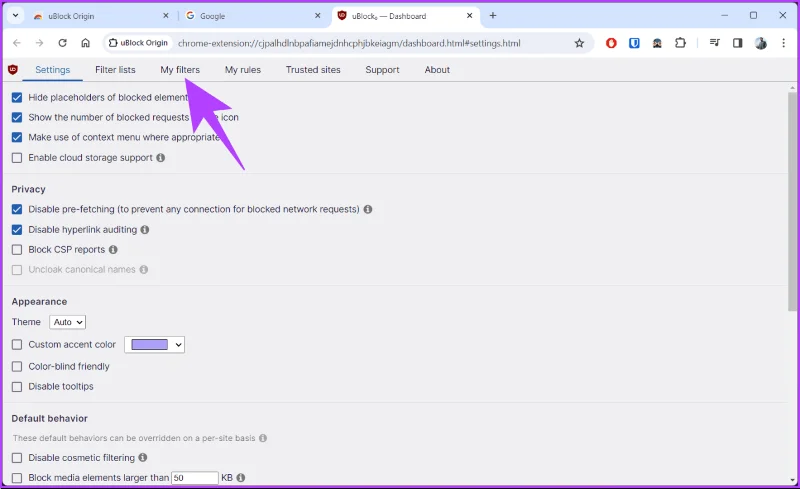Open the red Opera-style extension icon
Screen dimensions: 800x489
pos(611,43)
